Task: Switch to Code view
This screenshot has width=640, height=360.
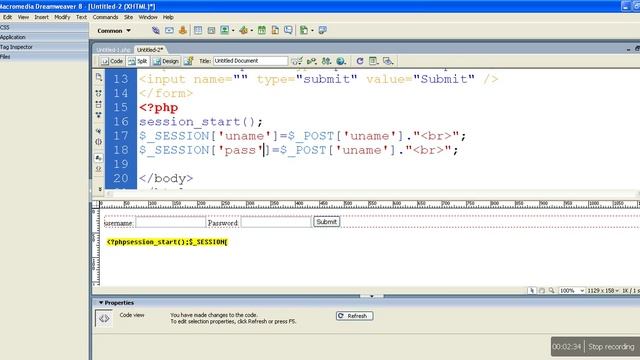Action: [112, 61]
